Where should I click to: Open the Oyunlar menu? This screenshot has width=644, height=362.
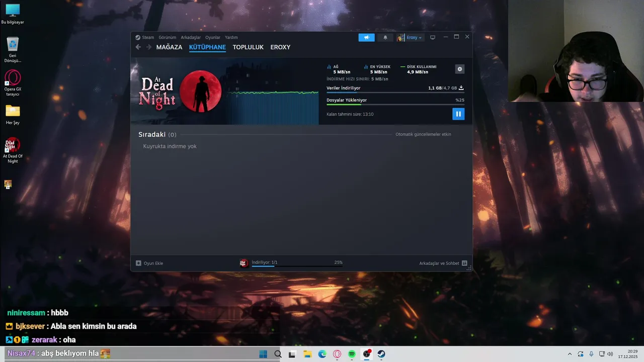click(x=213, y=37)
